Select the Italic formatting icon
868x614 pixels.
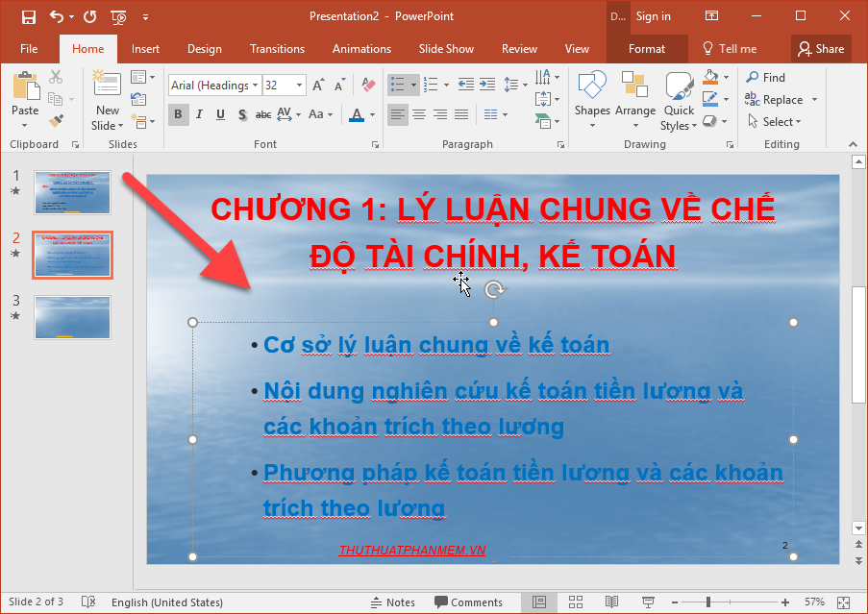[x=199, y=114]
